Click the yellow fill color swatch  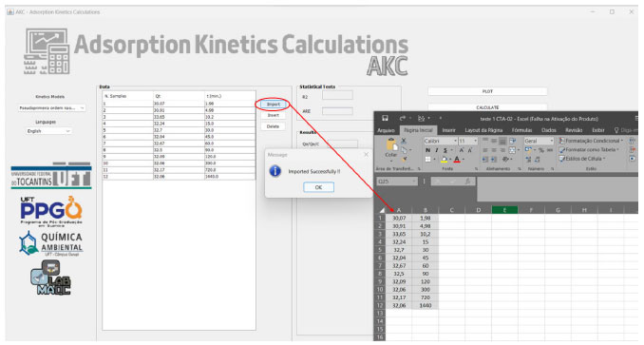click(444, 160)
